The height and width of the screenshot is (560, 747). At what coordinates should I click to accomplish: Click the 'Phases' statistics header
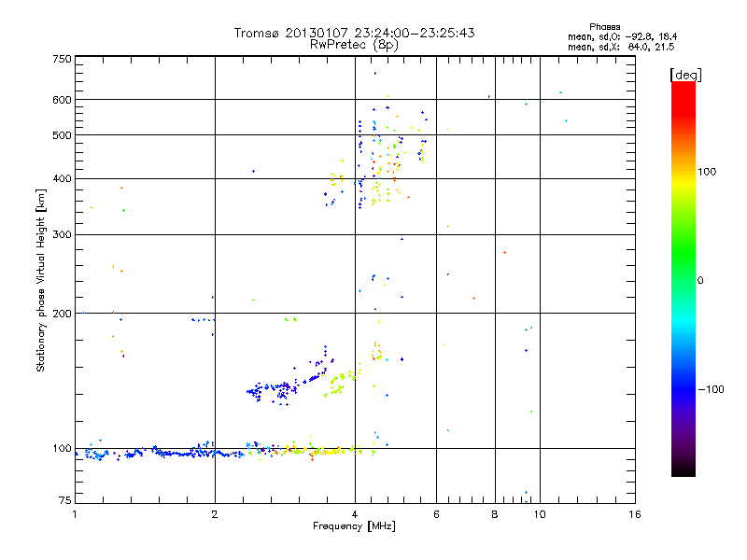pyautogui.click(x=604, y=27)
